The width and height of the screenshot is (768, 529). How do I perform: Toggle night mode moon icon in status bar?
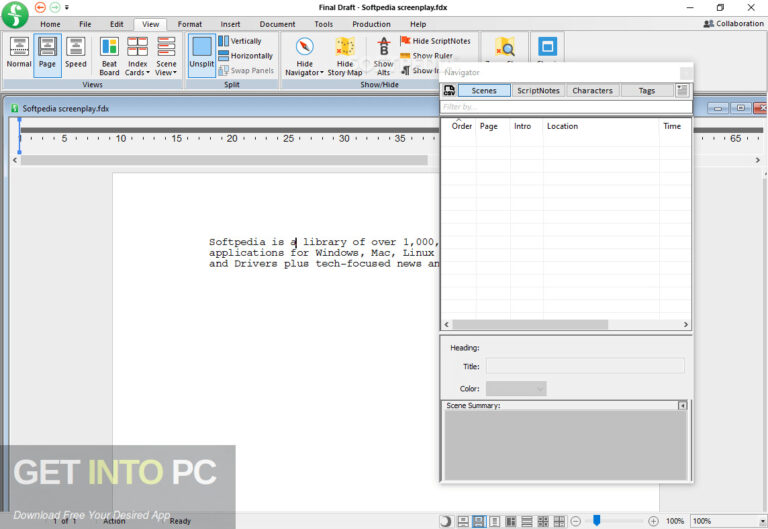(x=446, y=521)
